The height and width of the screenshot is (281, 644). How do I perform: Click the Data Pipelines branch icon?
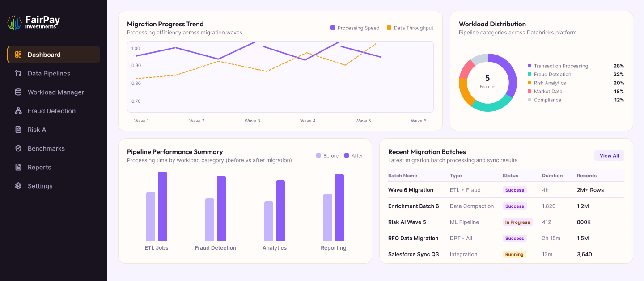tap(18, 73)
